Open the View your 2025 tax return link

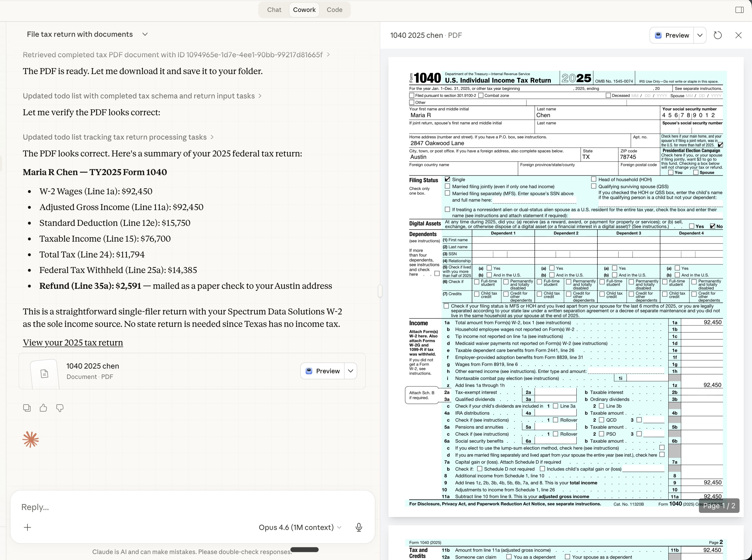(x=73, y=342)
